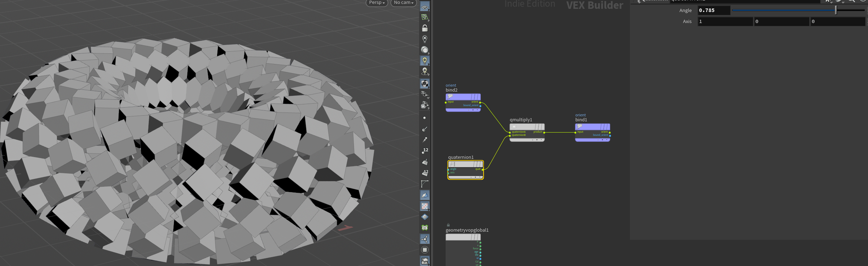Click qmultiply1's quaternionB input port

(x=510, y=135)
